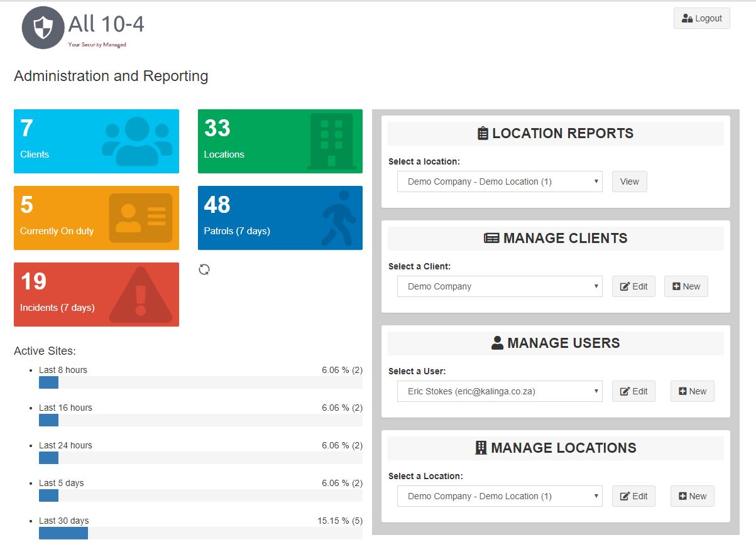This screenshot has width=756, height=557.
Task: Open the Select a User dropdown
Action: (500, 391)
